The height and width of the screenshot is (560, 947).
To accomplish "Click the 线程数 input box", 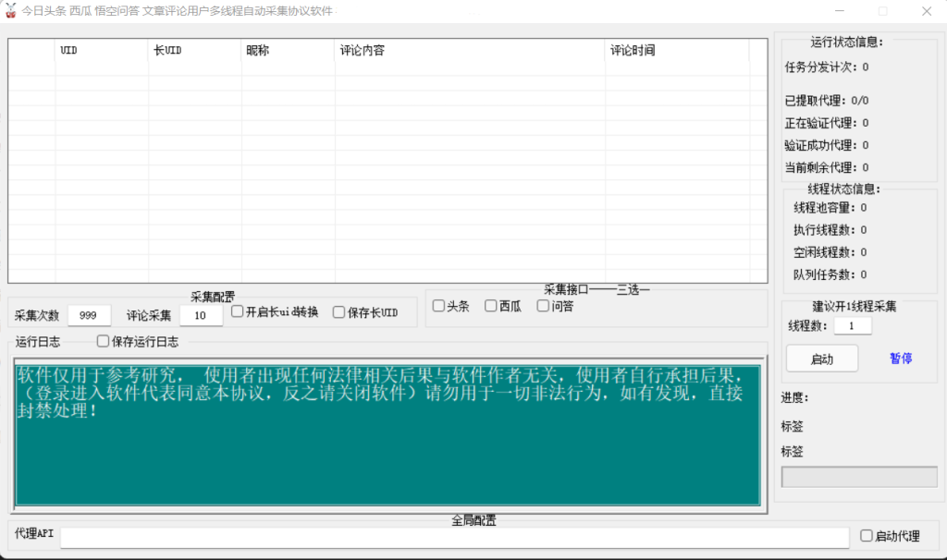I will pyautogui.click(x=852, y=326).
